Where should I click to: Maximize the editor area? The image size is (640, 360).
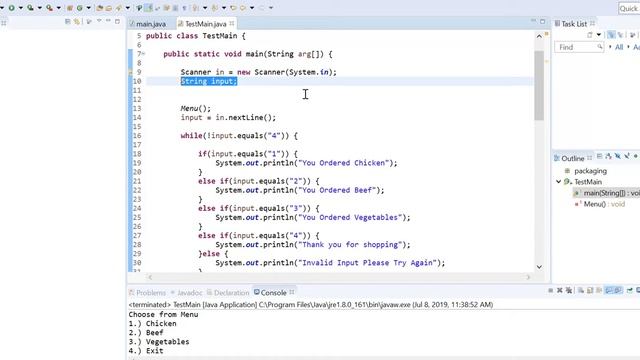(542, 21)
